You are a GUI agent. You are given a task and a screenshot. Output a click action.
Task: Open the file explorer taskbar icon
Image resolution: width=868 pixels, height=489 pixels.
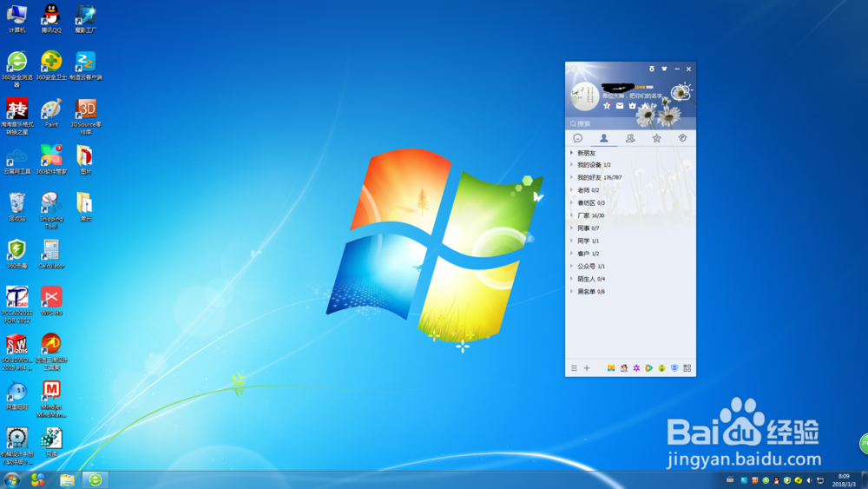(x=68, y=479)
